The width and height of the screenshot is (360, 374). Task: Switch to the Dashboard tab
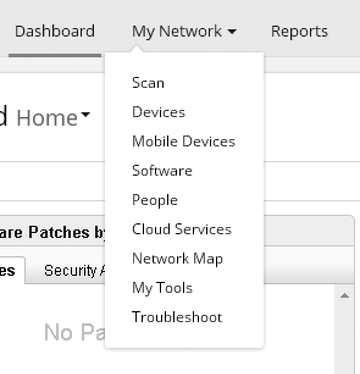click(55, 32)
